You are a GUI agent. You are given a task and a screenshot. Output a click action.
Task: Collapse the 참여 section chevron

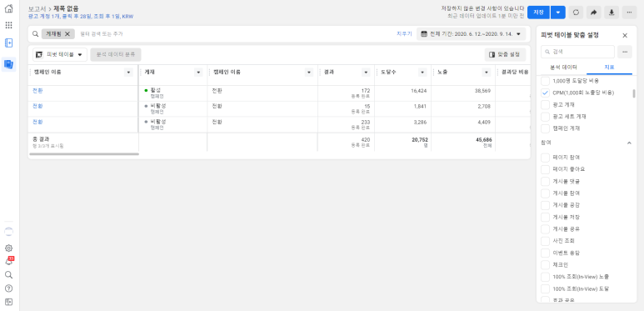tap(628, 143)
